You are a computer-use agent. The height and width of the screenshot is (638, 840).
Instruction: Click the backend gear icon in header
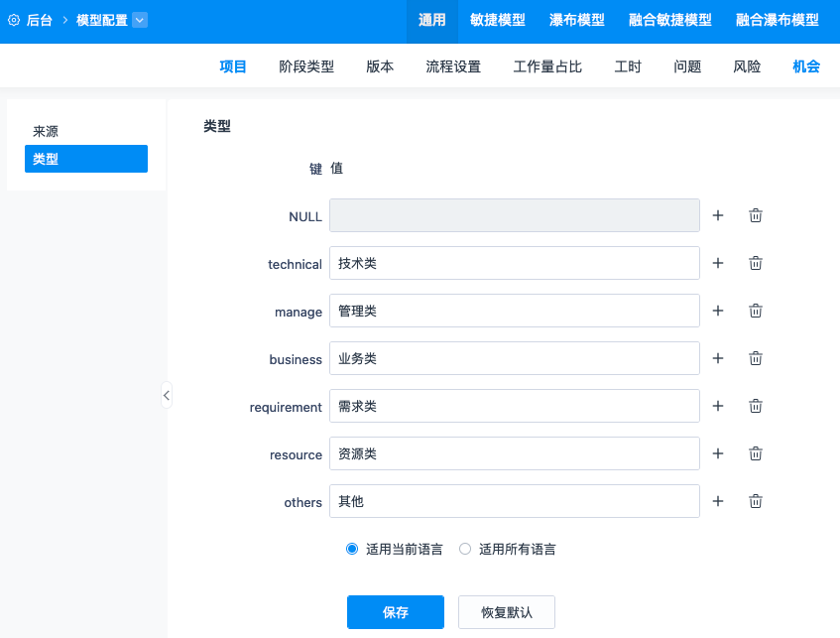click(14, 20)
